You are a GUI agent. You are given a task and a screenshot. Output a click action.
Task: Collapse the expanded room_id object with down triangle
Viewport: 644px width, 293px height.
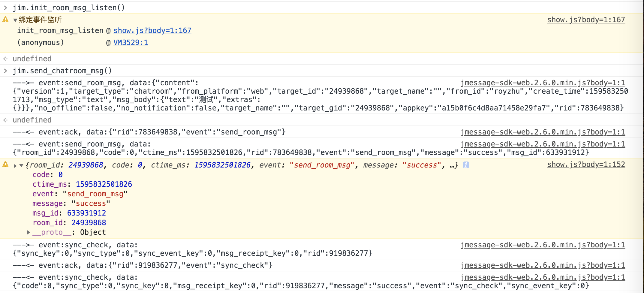(21, 165)
